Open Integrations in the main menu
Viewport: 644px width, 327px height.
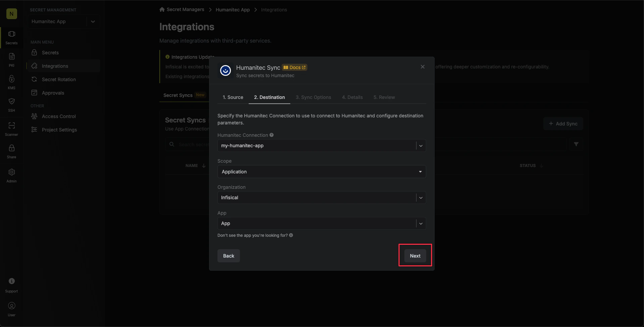[64, 66]
